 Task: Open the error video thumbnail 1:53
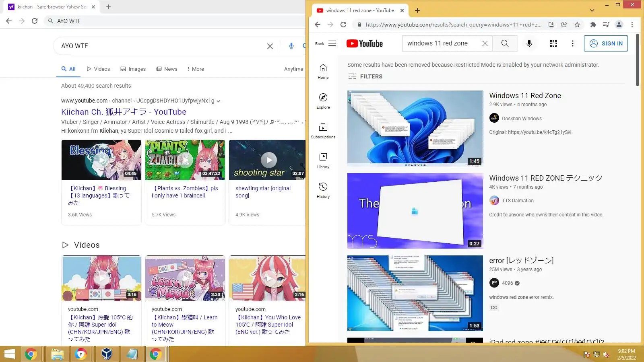415,293
